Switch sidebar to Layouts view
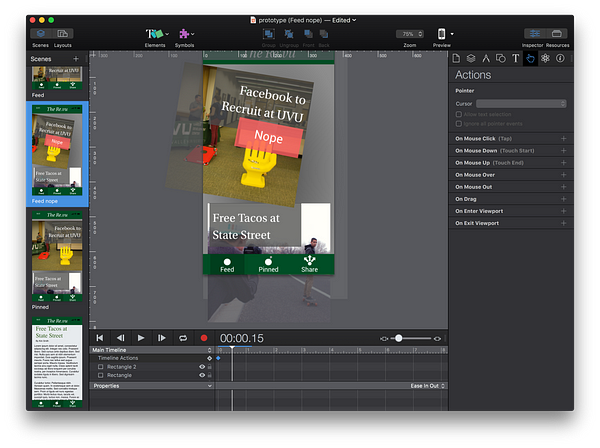Image resolution: width=600 pixels, height=448 pixels. pyautogui.click(x=62, y=34)
